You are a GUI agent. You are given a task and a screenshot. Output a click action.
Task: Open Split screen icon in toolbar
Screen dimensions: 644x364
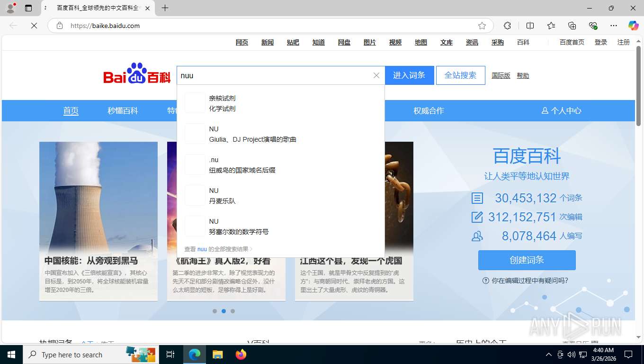click(x=530, y=26)
